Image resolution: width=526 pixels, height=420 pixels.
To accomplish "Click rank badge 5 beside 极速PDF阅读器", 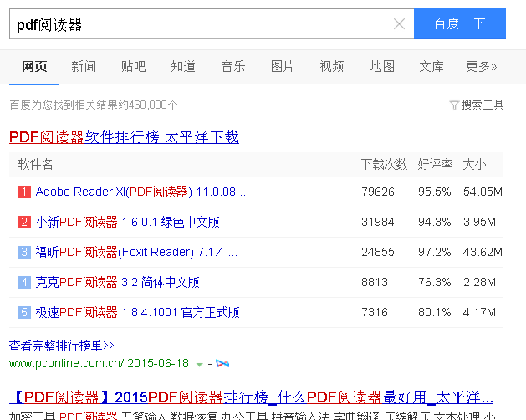I will (24, 313).
